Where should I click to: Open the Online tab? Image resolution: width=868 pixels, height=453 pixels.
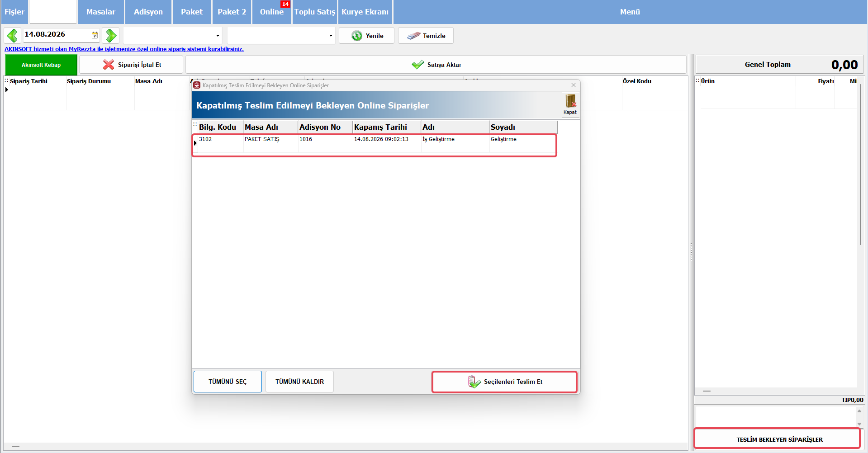point(272,12)
